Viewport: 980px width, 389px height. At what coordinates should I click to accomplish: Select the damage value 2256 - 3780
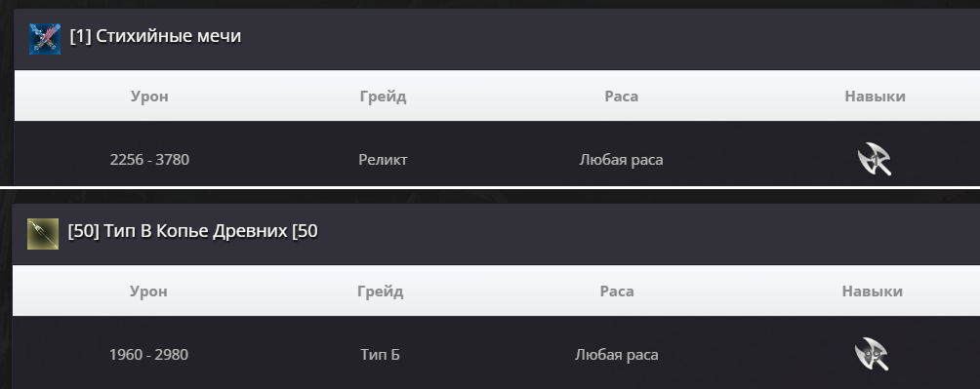[x=149, y=160]
